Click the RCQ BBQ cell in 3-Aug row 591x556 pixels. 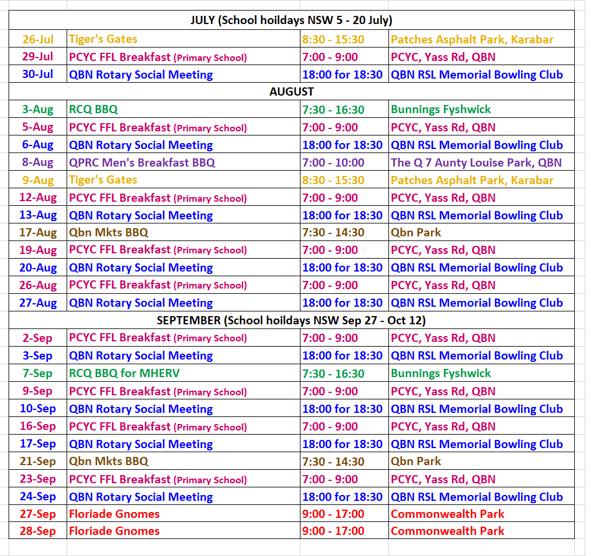click(184, 109)
